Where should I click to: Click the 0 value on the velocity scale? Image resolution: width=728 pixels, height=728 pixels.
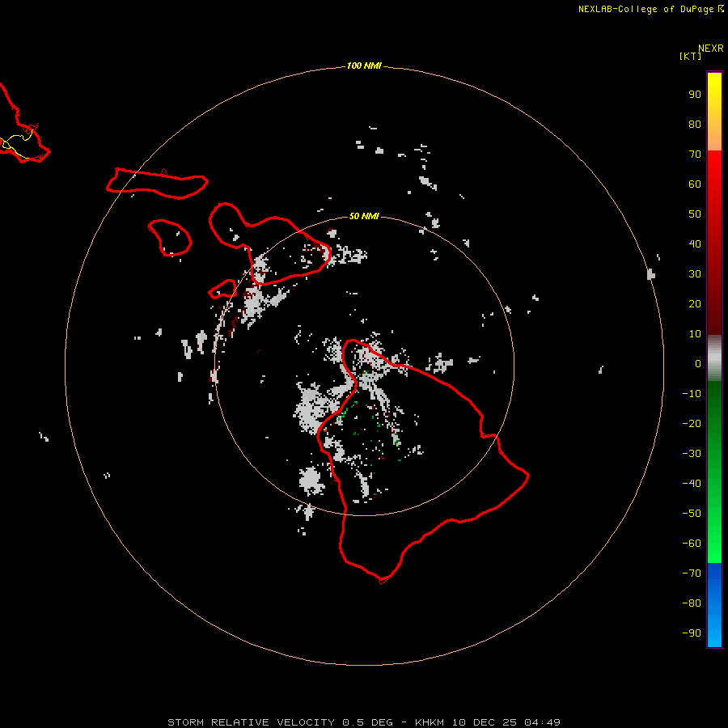click(x=698, y=364)
